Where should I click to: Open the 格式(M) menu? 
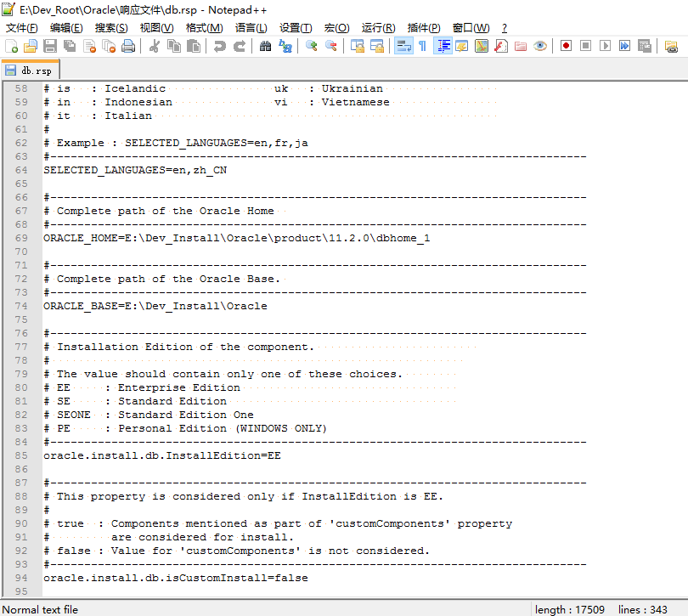tap(204, 28)
